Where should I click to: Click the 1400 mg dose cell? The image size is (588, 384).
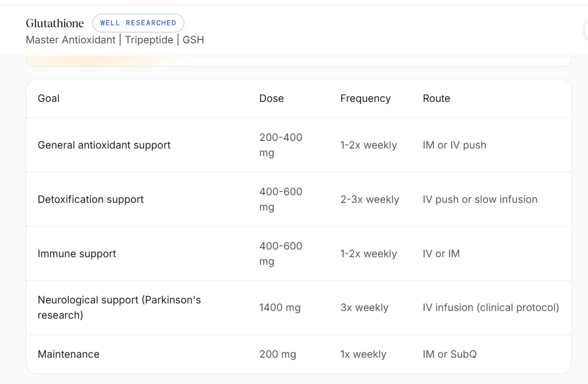click(280, 308)
